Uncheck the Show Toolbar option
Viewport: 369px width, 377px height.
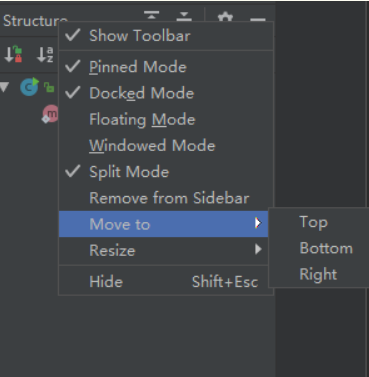pos(166,36)
